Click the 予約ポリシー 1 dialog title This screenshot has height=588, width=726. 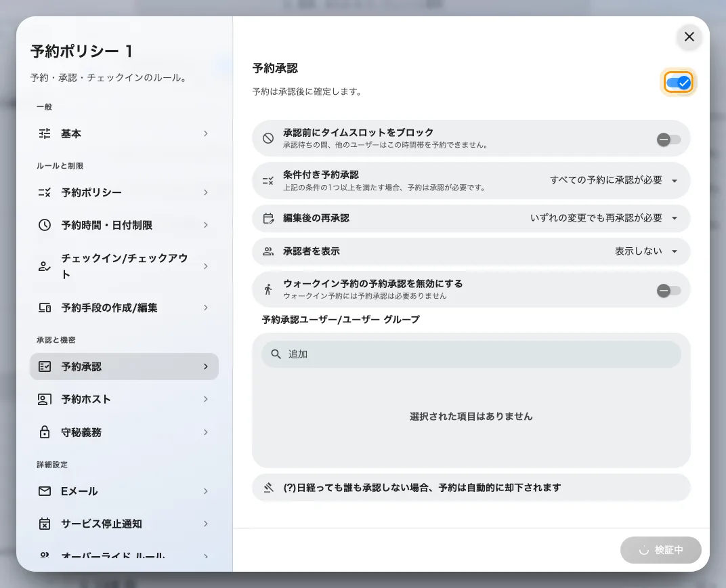(x=82, y=51)
